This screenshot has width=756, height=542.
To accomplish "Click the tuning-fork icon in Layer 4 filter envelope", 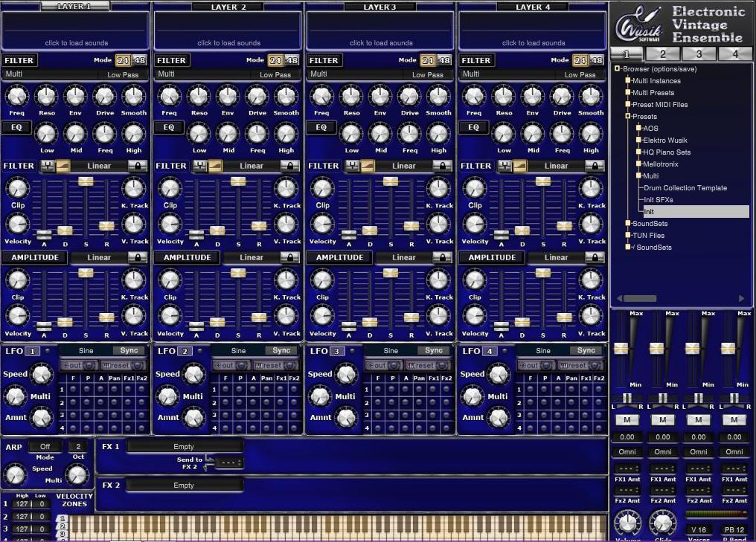I will coord(504,166).
